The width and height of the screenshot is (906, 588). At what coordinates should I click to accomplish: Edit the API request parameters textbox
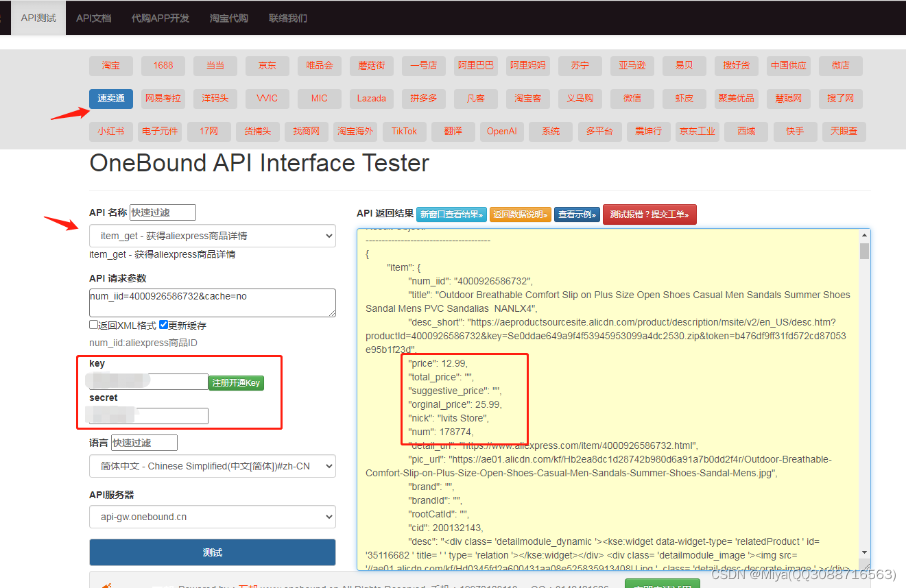[213, 303]
